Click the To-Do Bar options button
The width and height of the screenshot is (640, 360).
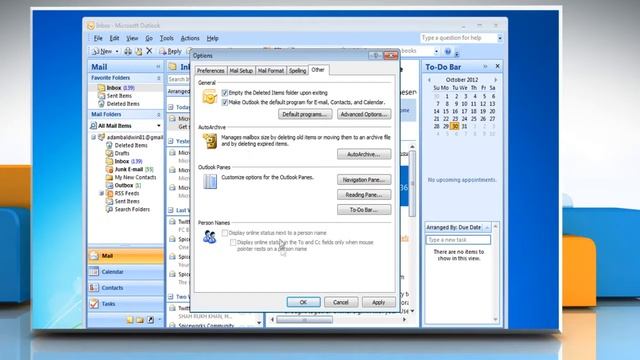point(364,210)
